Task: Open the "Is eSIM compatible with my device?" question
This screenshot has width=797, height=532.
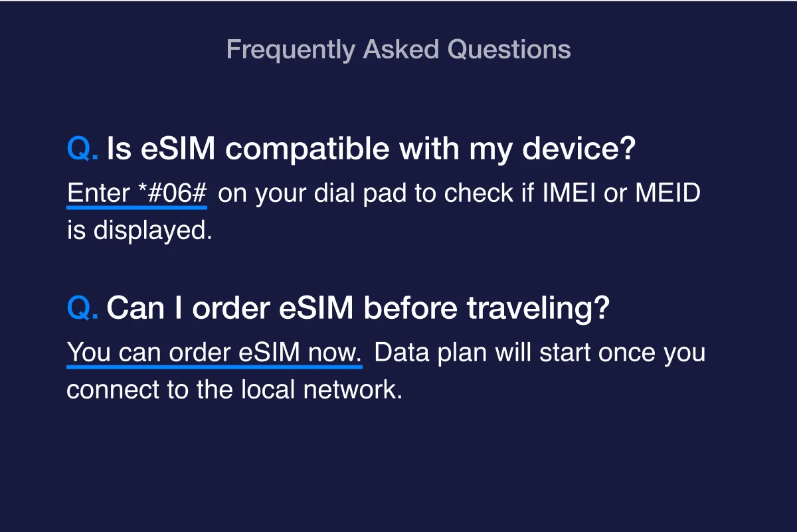Action: tap(371, 150)
